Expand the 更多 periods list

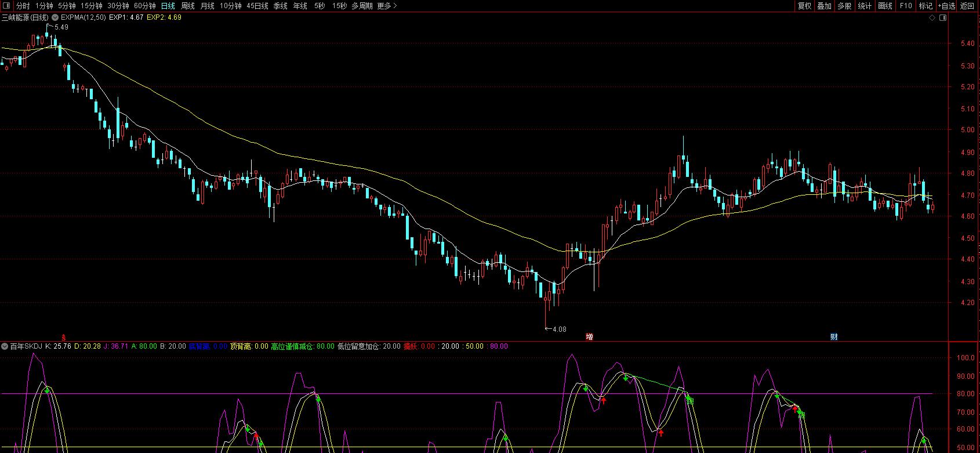(x=386, y=6)
